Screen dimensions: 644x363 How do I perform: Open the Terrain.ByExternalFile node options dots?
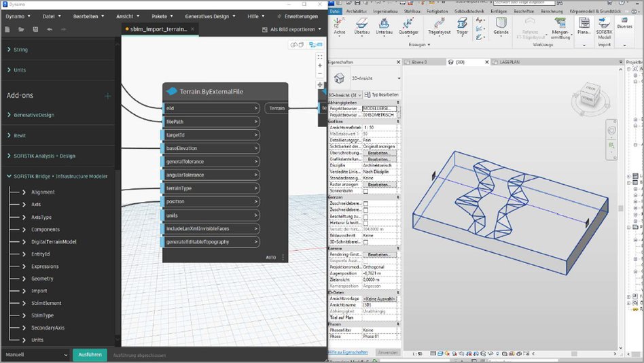point(283,258)
